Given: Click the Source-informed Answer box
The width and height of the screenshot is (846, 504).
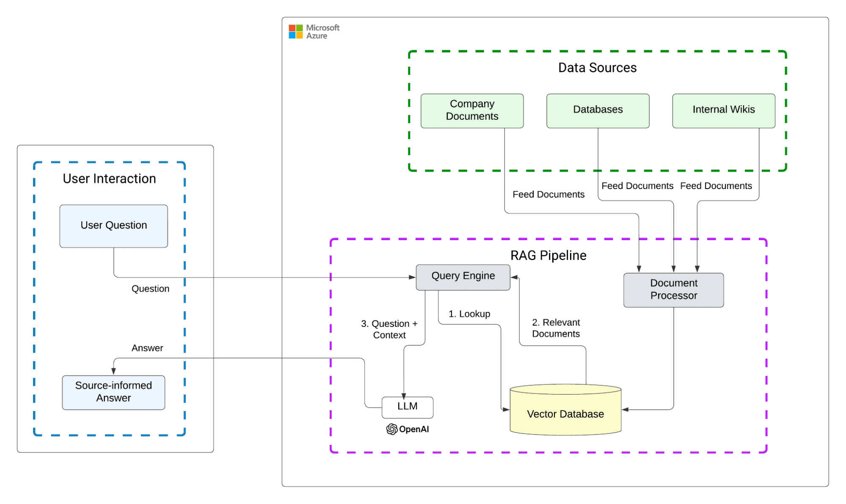Looking at the screenshot, I should click(113, 392).
